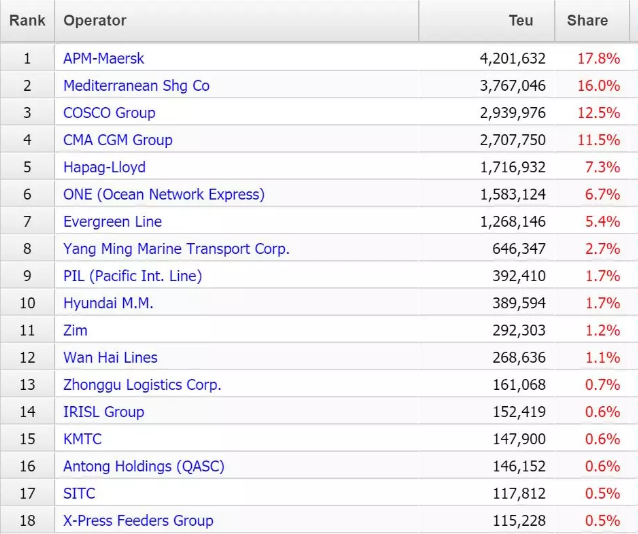Select Teu value 268,636

tap(519, 357)
